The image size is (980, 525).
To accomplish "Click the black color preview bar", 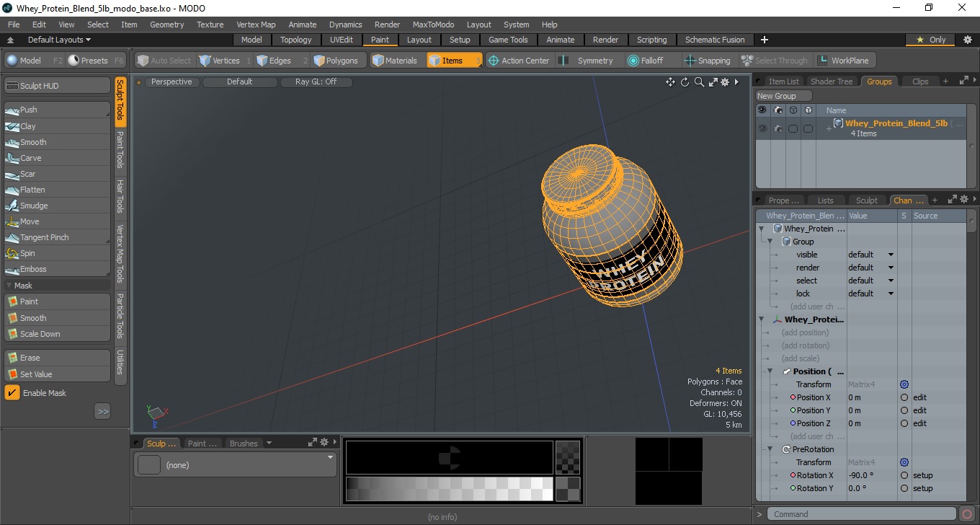I will click(x=450, y=457).
